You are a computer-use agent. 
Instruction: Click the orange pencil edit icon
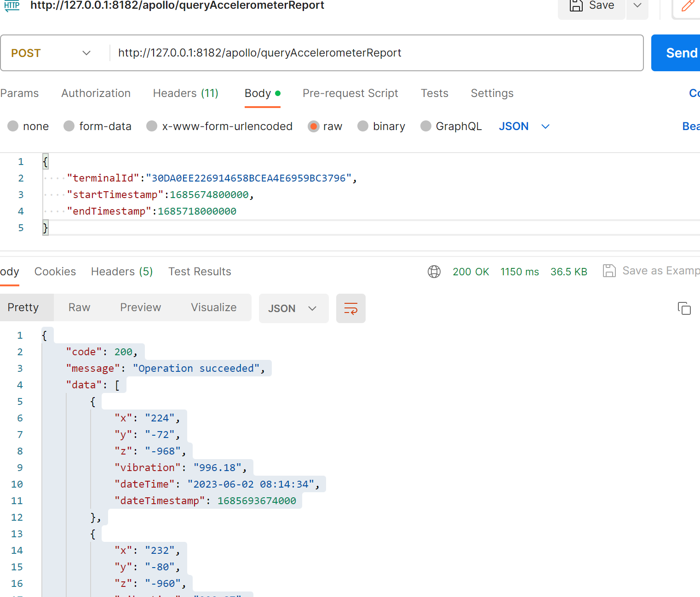[688, 6]
